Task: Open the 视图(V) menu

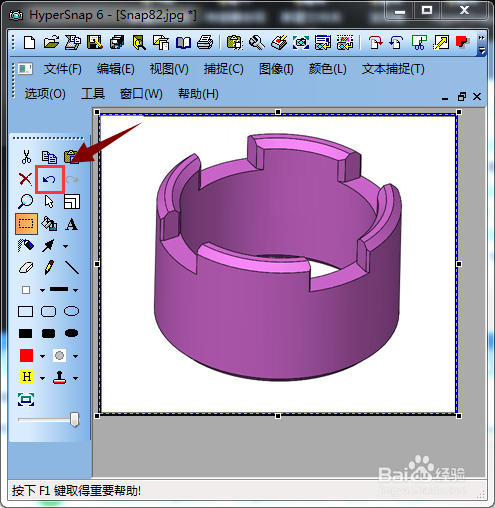Action: (x=169, y=69)
